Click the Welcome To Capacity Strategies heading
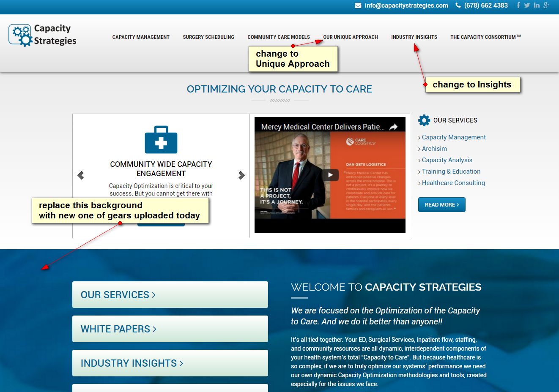The height and width of the screenshot is (392, 559). point(386,287)
